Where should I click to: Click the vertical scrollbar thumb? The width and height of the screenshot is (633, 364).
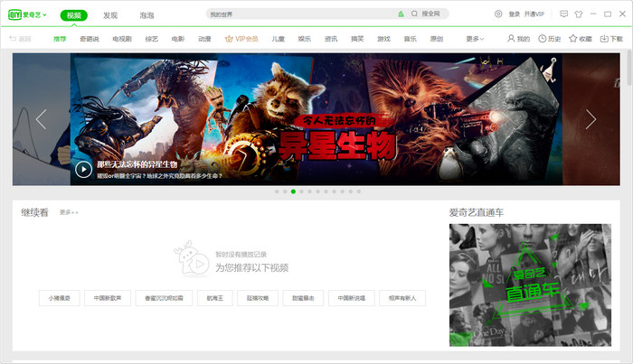coord(629,68)
